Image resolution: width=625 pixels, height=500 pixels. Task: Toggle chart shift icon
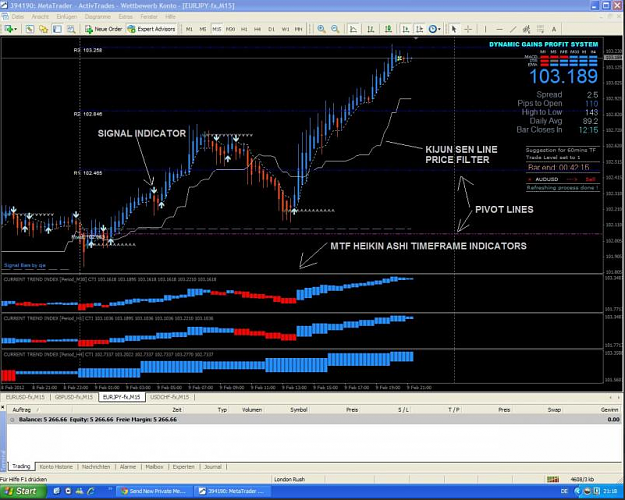pyautogui.click(x=419, y=29)
